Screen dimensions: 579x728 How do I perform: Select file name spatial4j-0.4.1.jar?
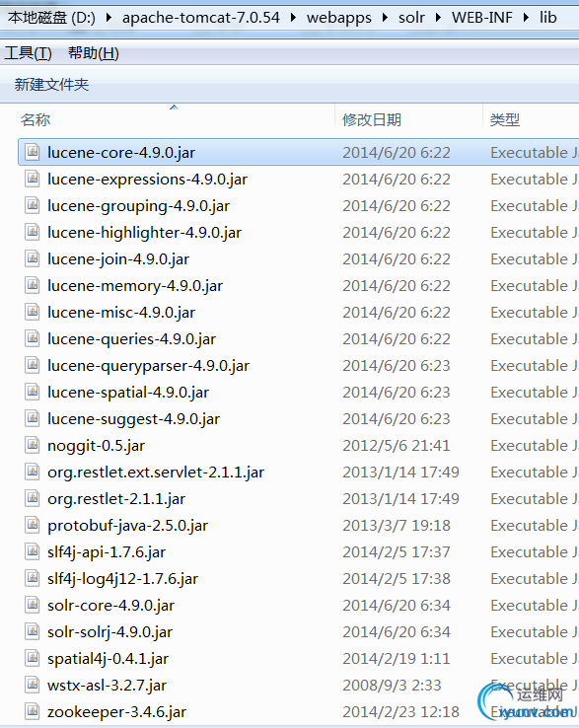(108, 659)
